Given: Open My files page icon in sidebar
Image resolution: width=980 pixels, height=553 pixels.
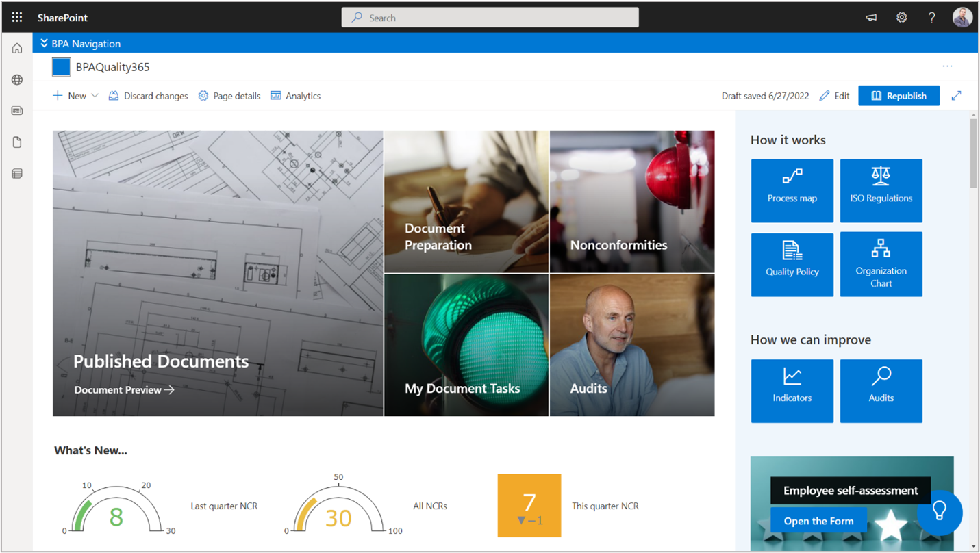Looking at the screenshot, I should (x=17, y=142).
